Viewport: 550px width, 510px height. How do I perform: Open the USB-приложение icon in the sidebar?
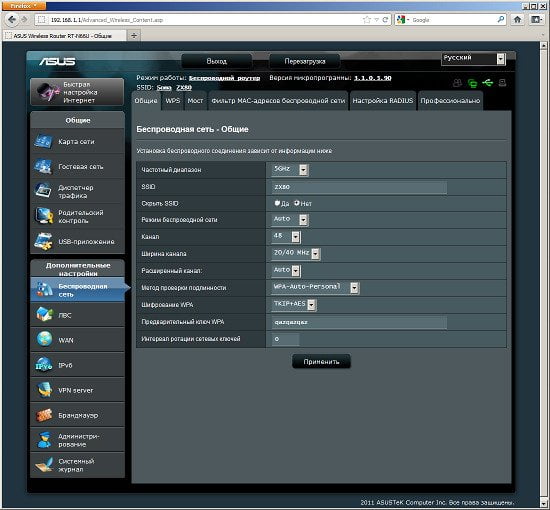[x=43, y=241]
